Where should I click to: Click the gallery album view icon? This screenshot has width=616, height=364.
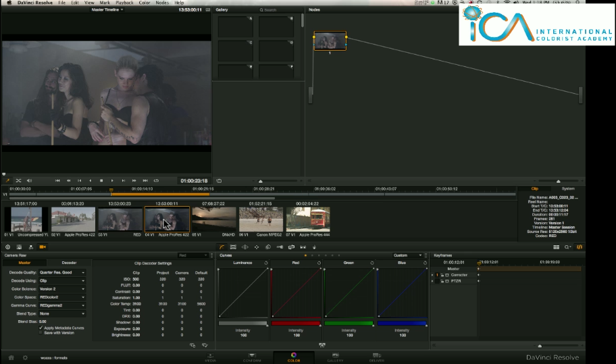coord(219,180)
